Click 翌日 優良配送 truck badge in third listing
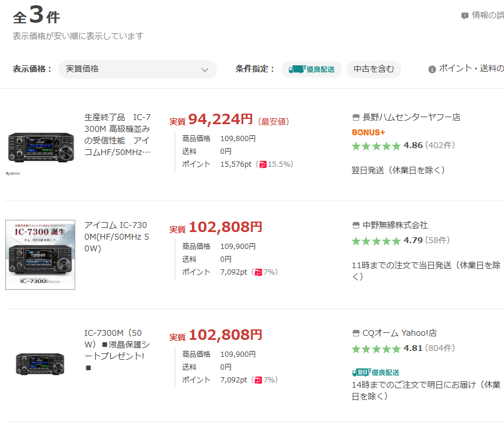 (x=376, y=372)
